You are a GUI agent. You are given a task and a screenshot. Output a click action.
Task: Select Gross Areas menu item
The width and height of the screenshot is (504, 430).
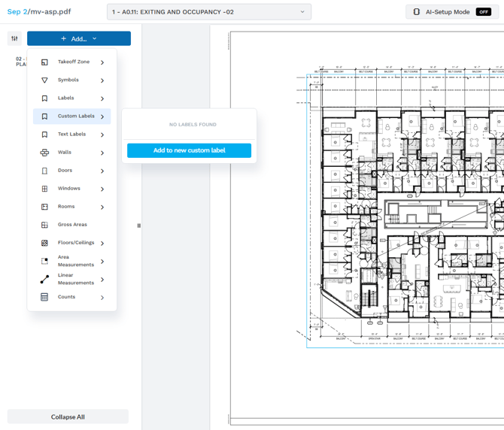pyautogui.click(x=72, y=225)
